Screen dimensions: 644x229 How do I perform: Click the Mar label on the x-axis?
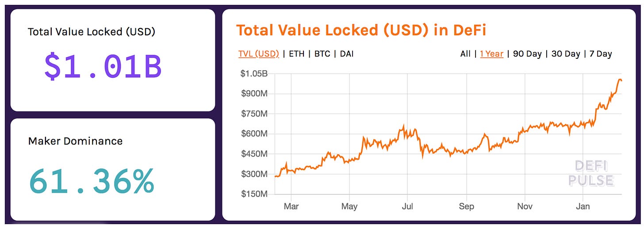click(x=291, y=206)
